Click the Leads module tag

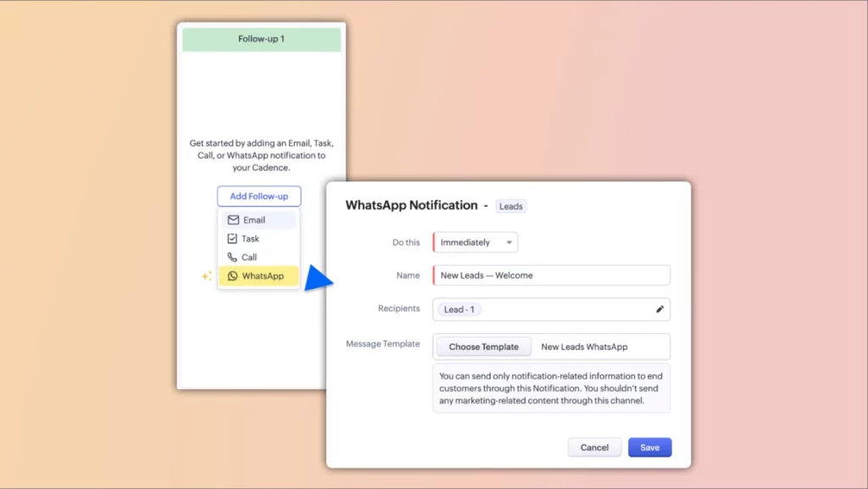(x=510, y=206)
